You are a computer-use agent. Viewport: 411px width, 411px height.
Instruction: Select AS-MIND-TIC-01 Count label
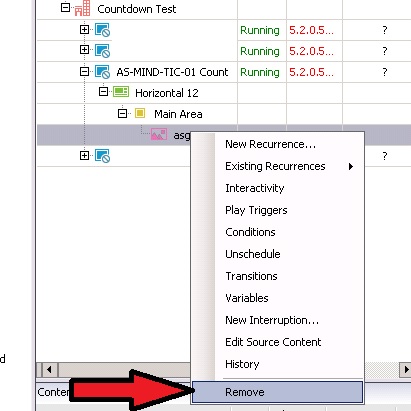point(172,72)
